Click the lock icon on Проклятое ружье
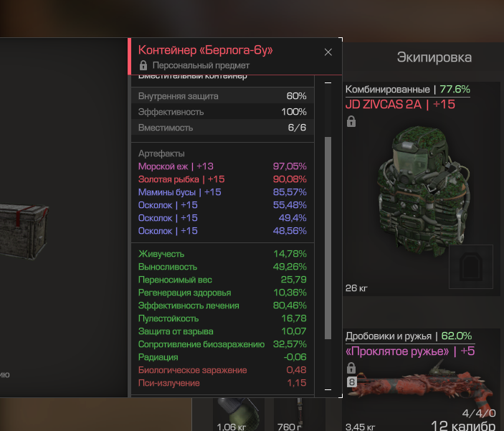 coord(351,368)
